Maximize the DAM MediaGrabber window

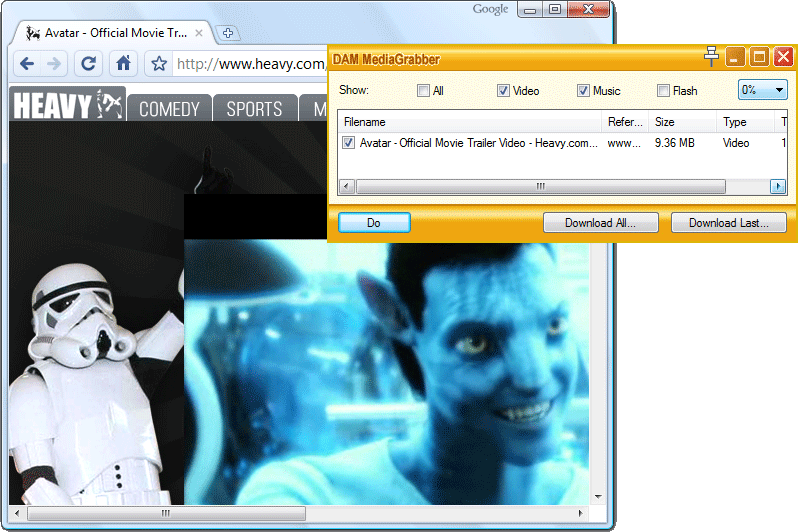coord(759,57)
